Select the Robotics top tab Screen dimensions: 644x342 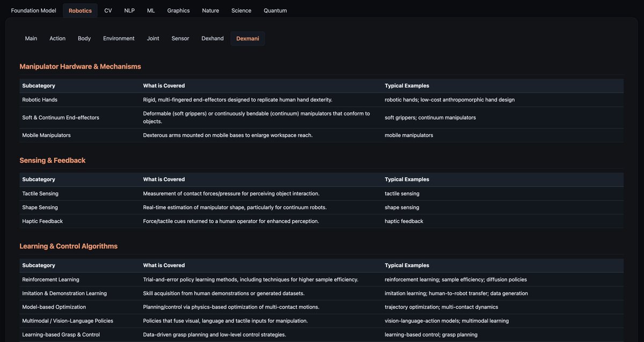pos(80,10)
